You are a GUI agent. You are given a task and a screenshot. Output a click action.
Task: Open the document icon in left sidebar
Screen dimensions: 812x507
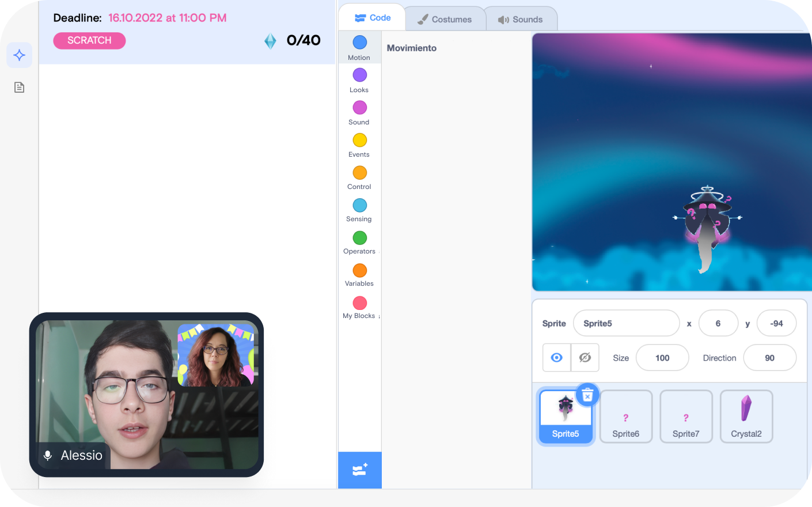(19, 88)
